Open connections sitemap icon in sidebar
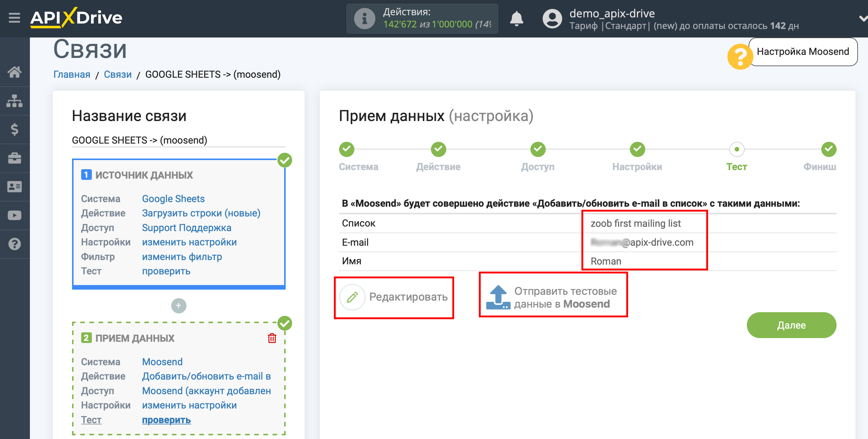 tap(14, 101)
